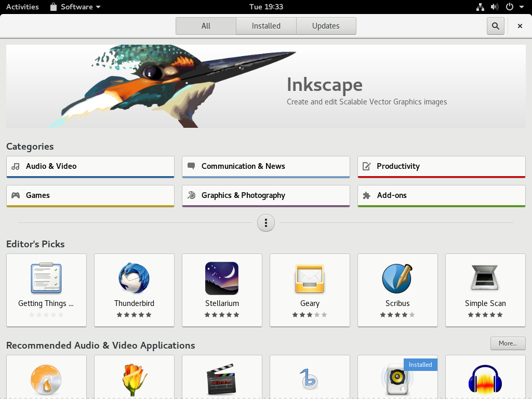Click the puzzle piece icon of Add-ons

coord(367,195)
